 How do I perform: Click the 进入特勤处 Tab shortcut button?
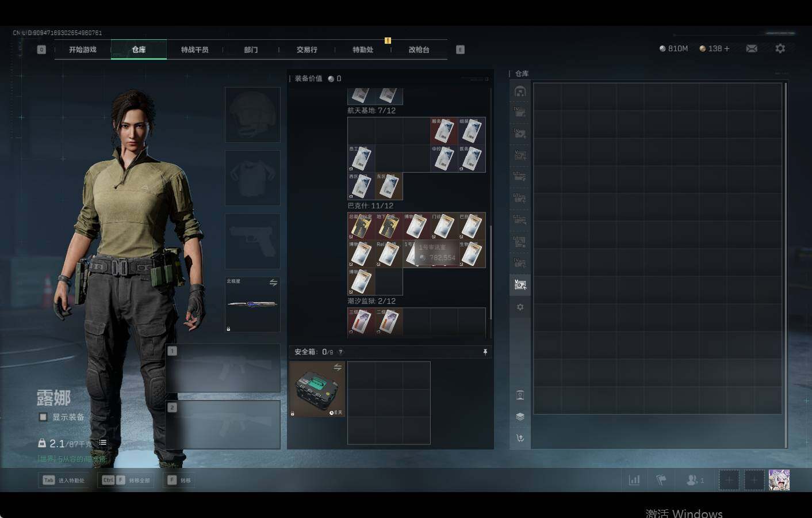(x=64, y=480)
